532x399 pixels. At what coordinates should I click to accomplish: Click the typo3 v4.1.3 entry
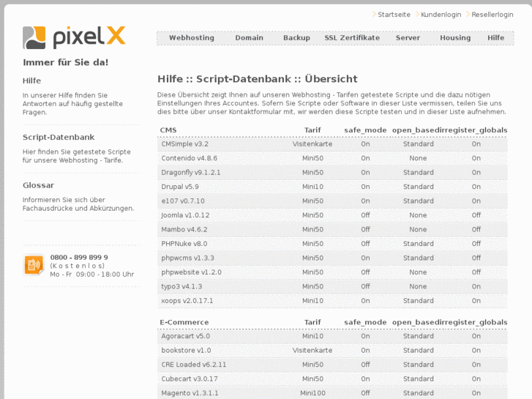click(181, 286)
